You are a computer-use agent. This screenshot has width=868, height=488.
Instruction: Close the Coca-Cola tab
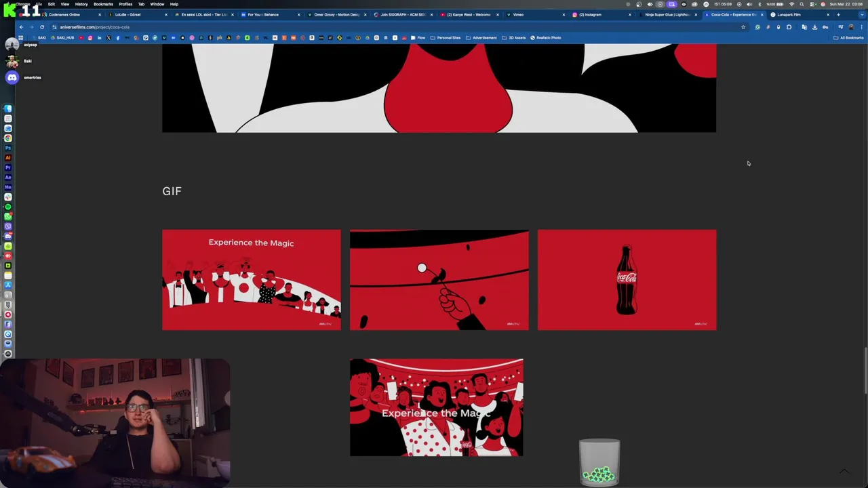tap(762, 14)
